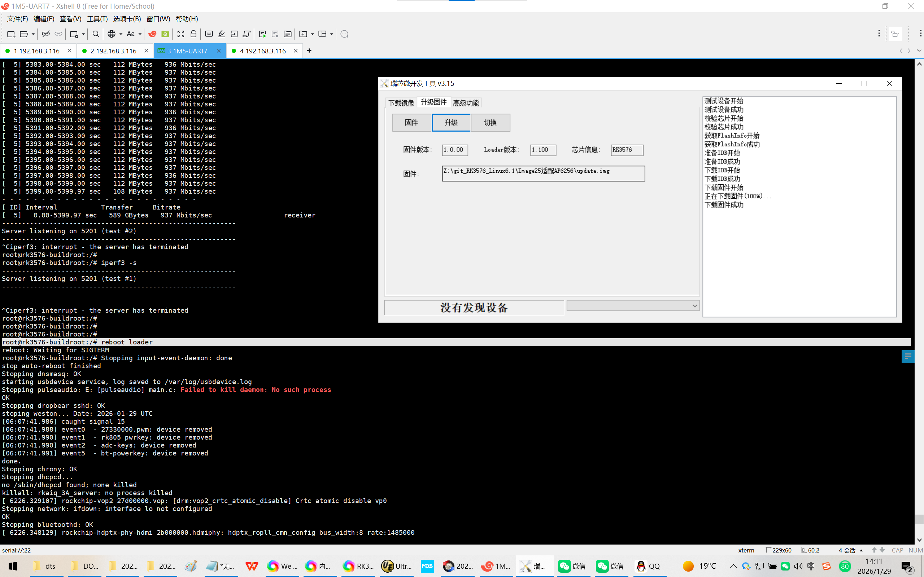The height and width of the screenshot is (577, 924).
Task: Click the New Session toolbar icon
Action: (11, 34)
